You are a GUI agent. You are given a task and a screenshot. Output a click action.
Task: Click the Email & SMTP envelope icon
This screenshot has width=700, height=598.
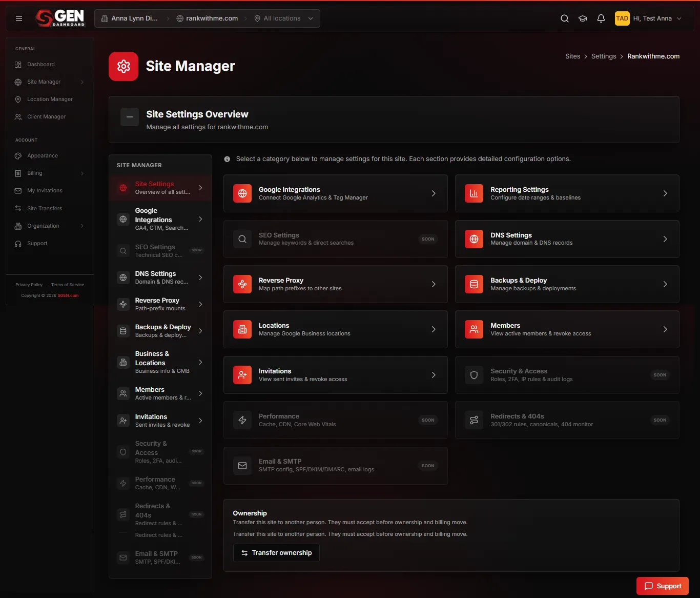pos(242,466)
